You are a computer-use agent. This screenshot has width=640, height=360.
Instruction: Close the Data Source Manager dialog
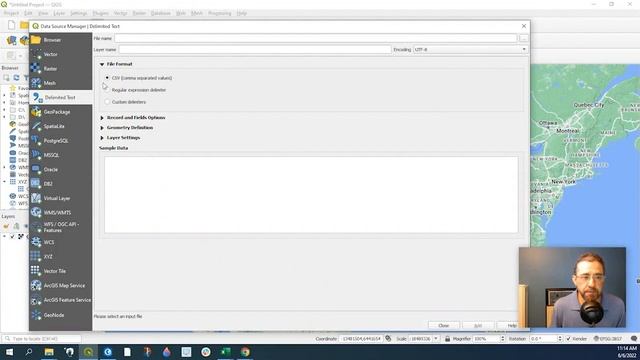(x=524, y=26)
